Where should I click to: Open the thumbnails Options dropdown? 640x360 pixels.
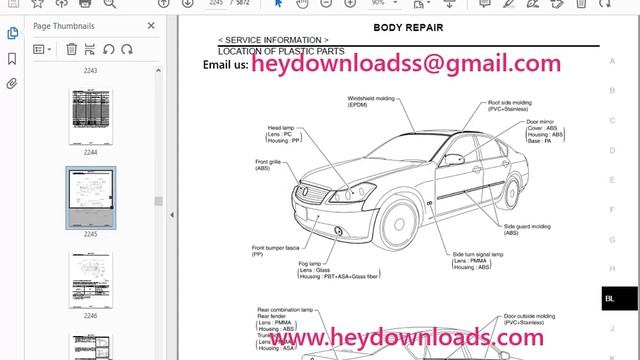[x=42, y=49]
